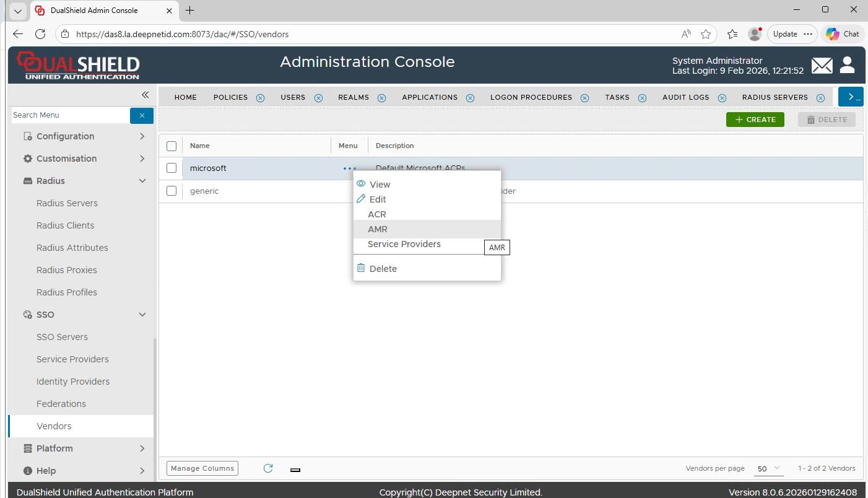The height and width of the screenshot is (498, 868).
Task: Click the user profile icon
Action: pos(847,65)
